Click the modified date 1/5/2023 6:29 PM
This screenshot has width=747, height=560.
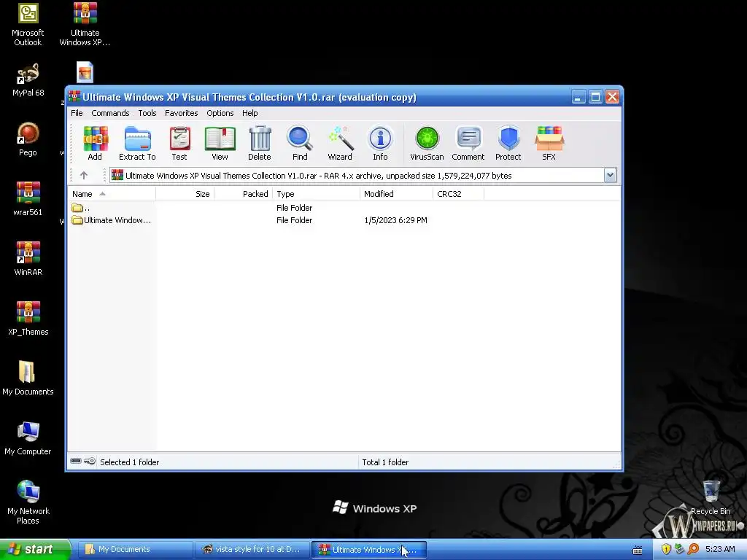395,220
